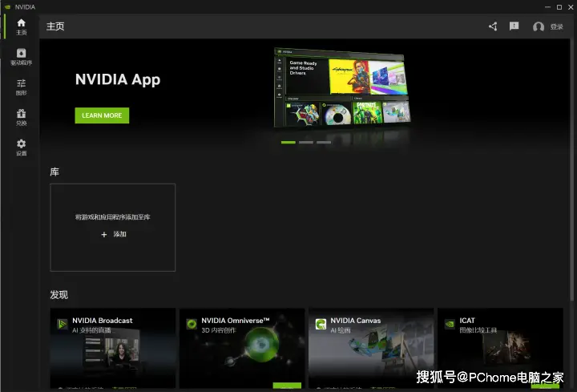Open the 驱动程序 drivers sidebar icon
Screen dimensions: 577x392
22,57
